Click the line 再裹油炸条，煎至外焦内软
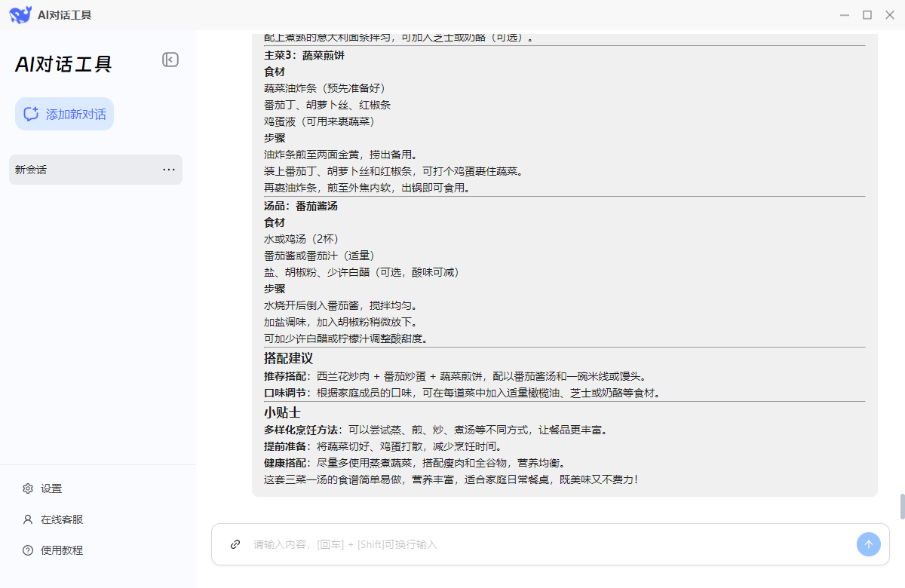 point(367,188)
